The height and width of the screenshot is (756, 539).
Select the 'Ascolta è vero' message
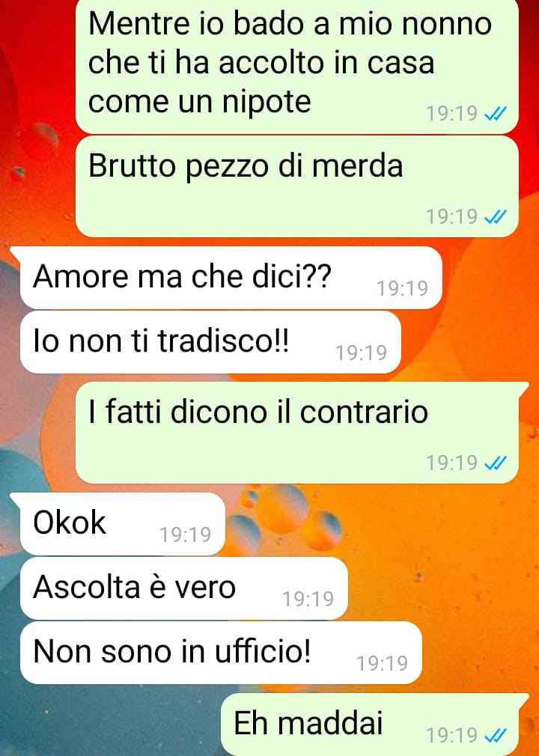click(x=183, y=588)
